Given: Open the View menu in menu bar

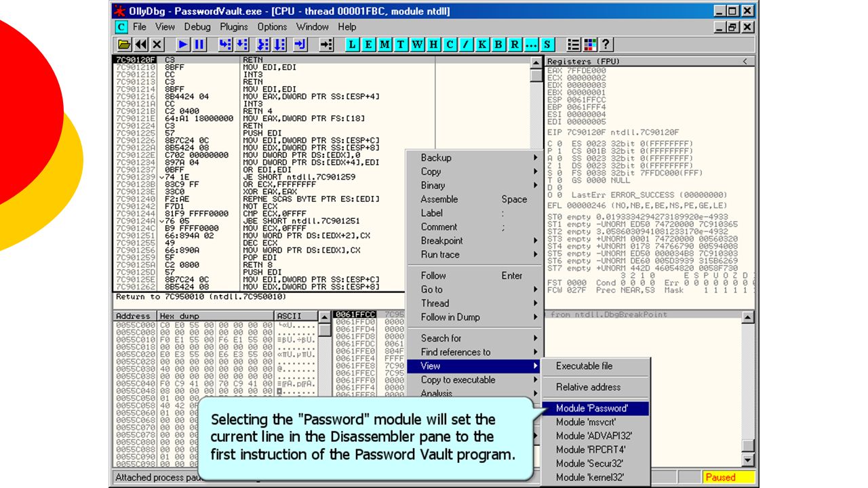Looking at the screenshot, I should (165, 27).
